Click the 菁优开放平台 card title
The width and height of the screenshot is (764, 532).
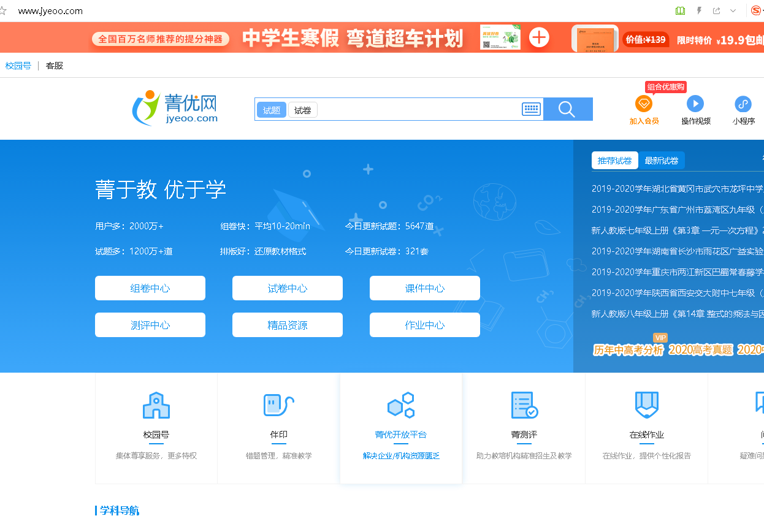click(401, 435)
